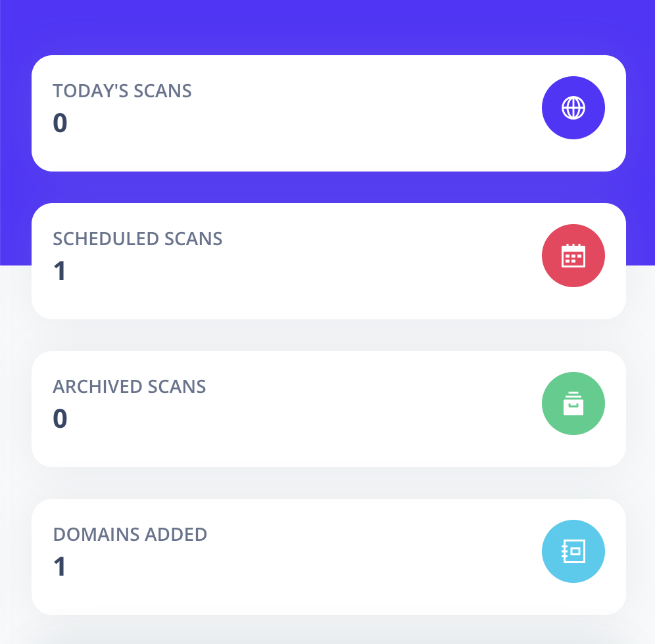655x644 pixels.
Task: Open the ARCHIVED SCANS label
Action: [129, 386]
